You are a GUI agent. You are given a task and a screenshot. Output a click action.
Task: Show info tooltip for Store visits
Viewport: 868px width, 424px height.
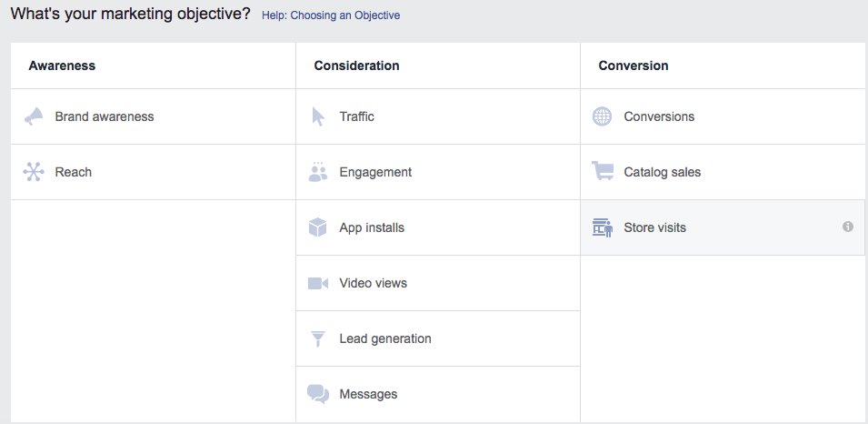(848, 227)
